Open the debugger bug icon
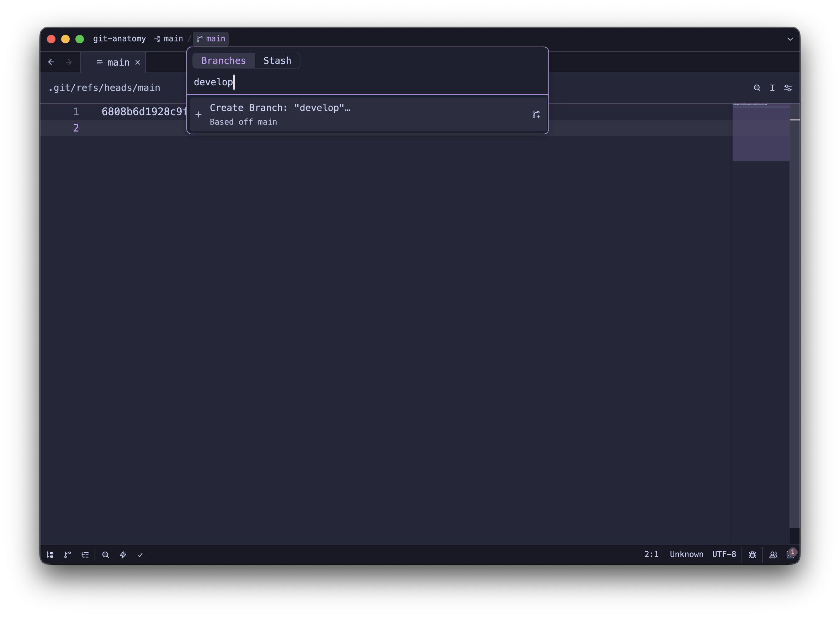Viewport: 840px width, 617px height. (x=752, y=555)
